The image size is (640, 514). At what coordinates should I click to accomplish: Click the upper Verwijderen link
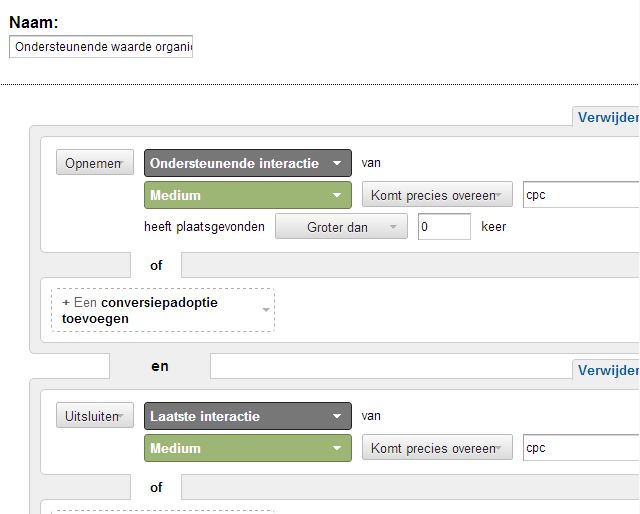[x=607, y=117]
